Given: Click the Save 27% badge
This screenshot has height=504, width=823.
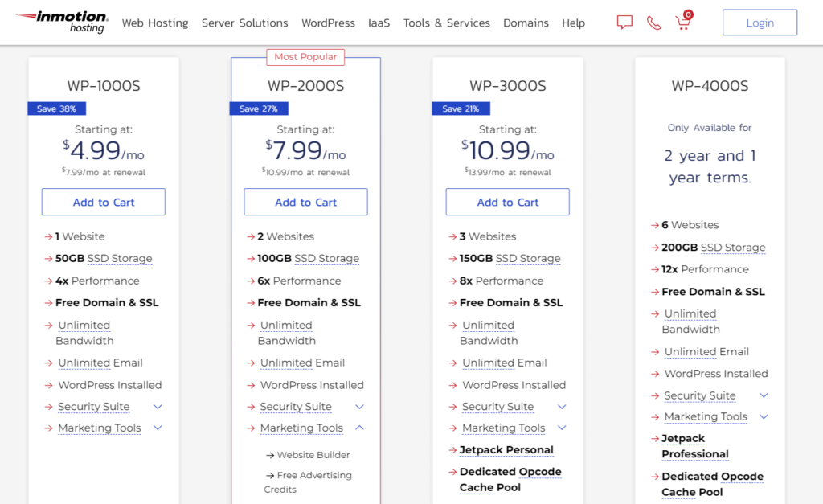Looking at the screenshot, I should (259, 109).
